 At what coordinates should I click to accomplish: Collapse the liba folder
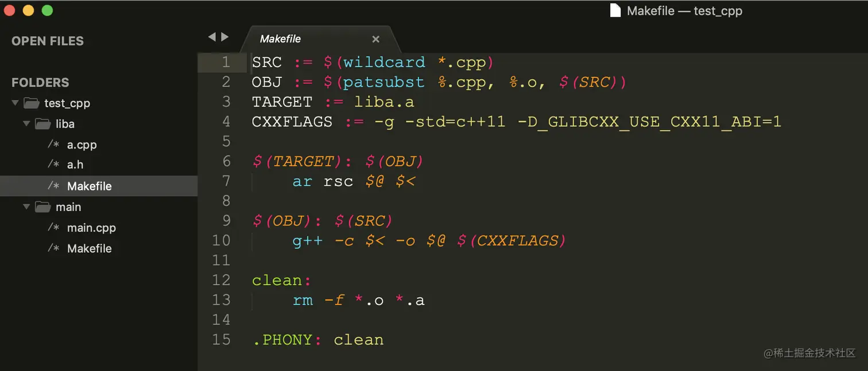coord(26,124)
